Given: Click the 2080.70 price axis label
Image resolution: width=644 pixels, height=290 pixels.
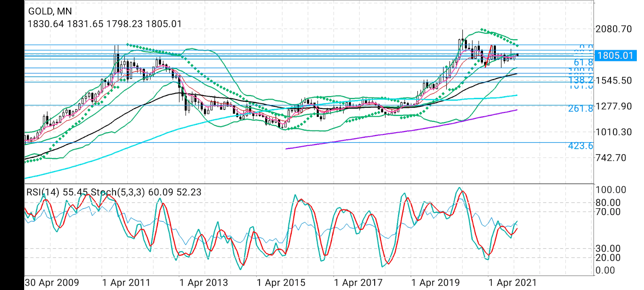Looking at the screenshot, I should (613, 29).
